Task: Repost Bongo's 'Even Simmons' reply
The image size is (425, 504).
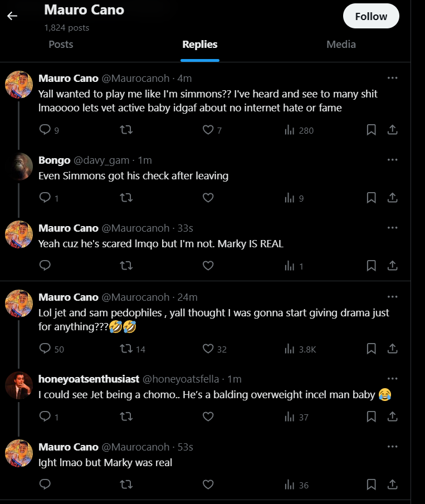Action: pyautogui.click(x=126, y=198)
